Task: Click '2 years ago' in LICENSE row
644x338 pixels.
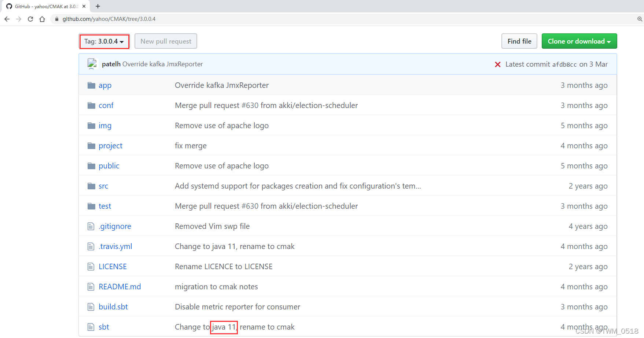Action: click(x=588, y=267)
